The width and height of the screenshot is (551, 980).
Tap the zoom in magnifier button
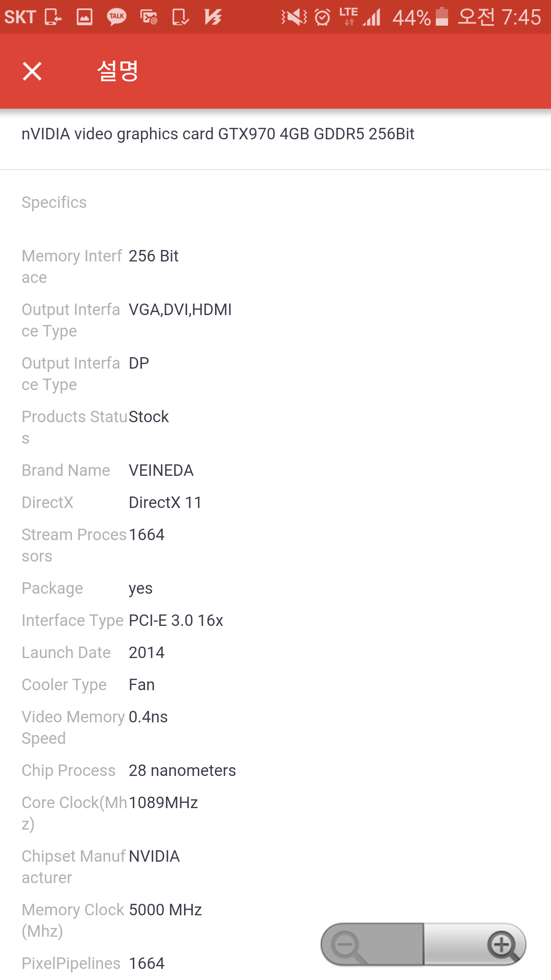(x=502, y=944)
